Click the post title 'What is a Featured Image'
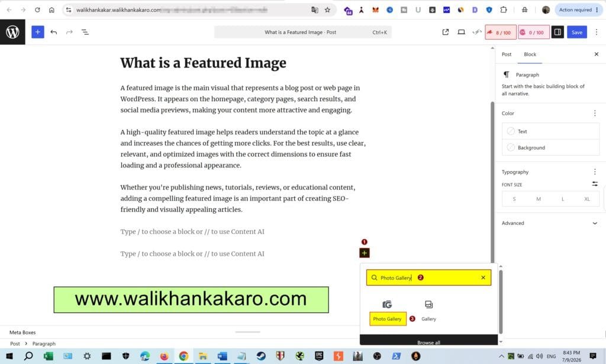The width and height of the screenshot is (606, 364). (x=204, y=63)
